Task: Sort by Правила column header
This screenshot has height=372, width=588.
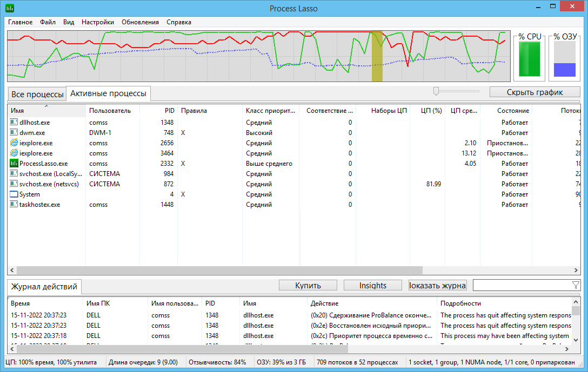Action: click(x=210, y=111)
